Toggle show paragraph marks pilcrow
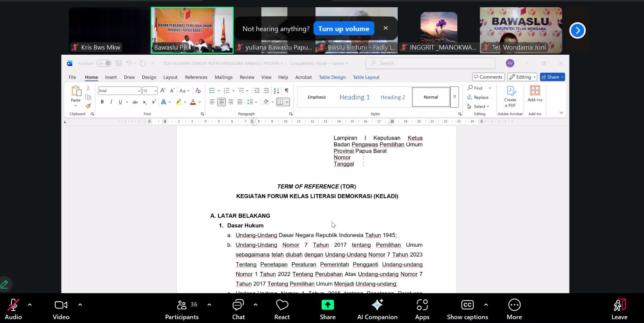Image resolution: width=644 pixels, height=323 pixels. [x=287, y=91]
